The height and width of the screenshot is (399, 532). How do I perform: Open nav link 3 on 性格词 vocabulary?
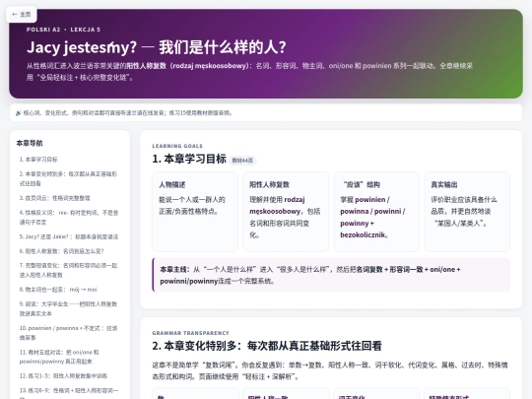[x=54, y=198]
